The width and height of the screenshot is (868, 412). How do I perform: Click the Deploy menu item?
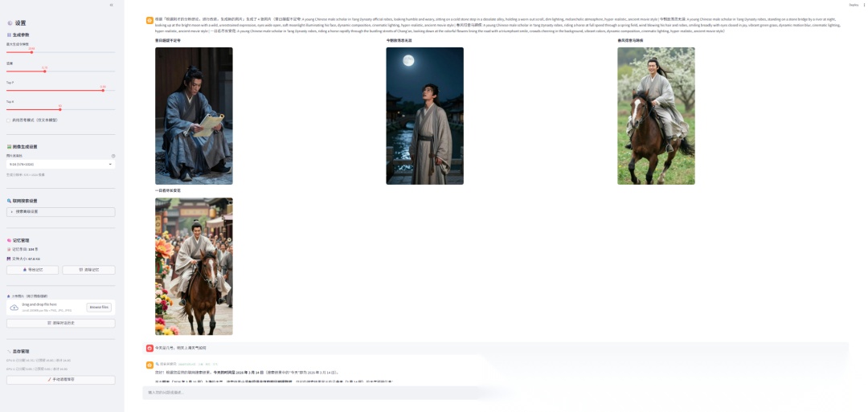click(x=854, y=5)
